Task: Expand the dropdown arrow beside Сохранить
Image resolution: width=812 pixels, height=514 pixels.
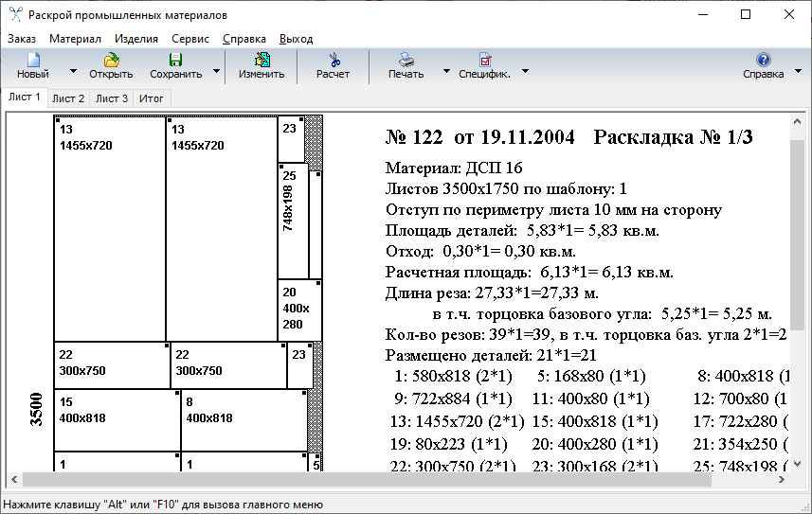Action: click(x=216, y=71)
